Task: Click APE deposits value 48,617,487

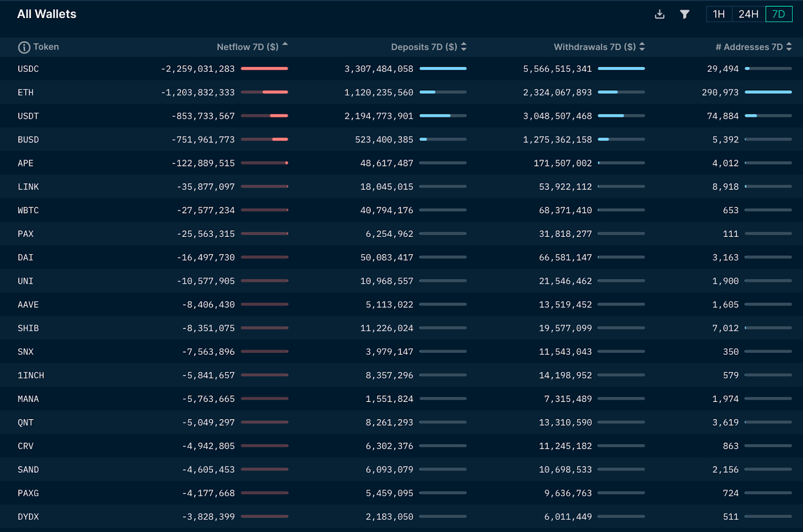Action: point(387,163)
